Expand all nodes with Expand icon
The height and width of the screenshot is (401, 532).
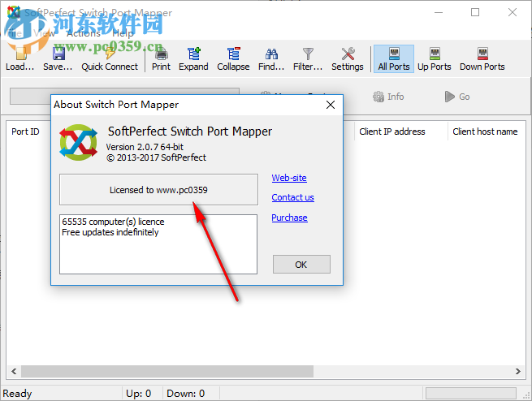[x=193, y=59]
